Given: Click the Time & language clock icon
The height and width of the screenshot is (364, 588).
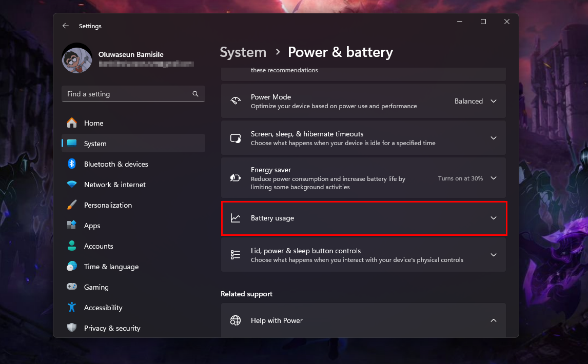Looking at the screenshot, I should (72, 266).
